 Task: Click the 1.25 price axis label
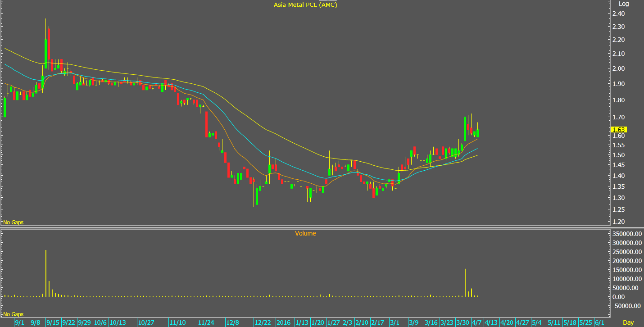coord(618,210)
